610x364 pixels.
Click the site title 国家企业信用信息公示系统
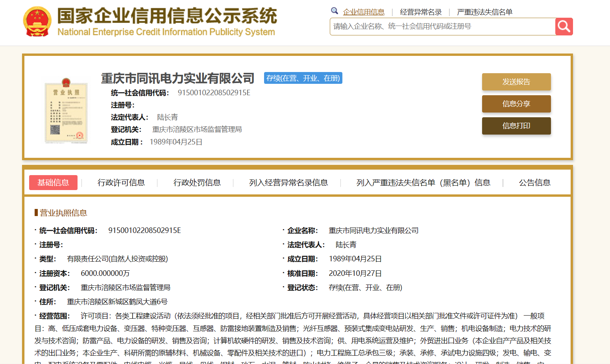click(167, 16)
